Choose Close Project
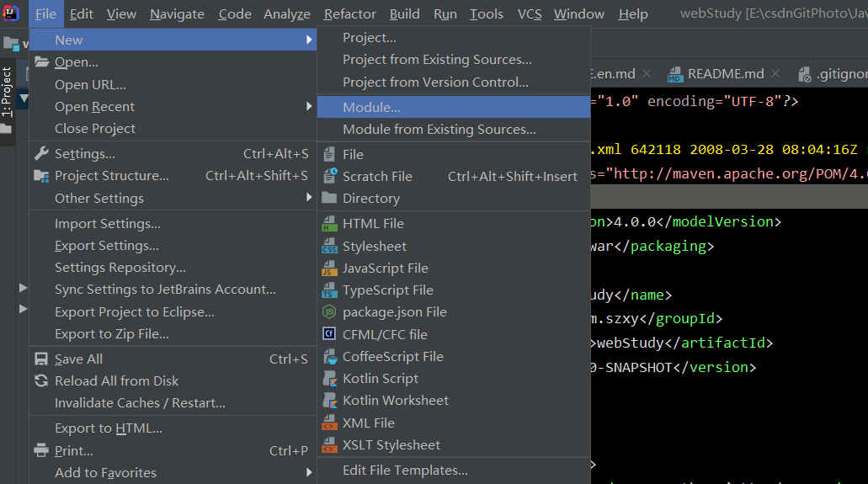This screenshot has height=484, width=868. click(x=173, y=129)
